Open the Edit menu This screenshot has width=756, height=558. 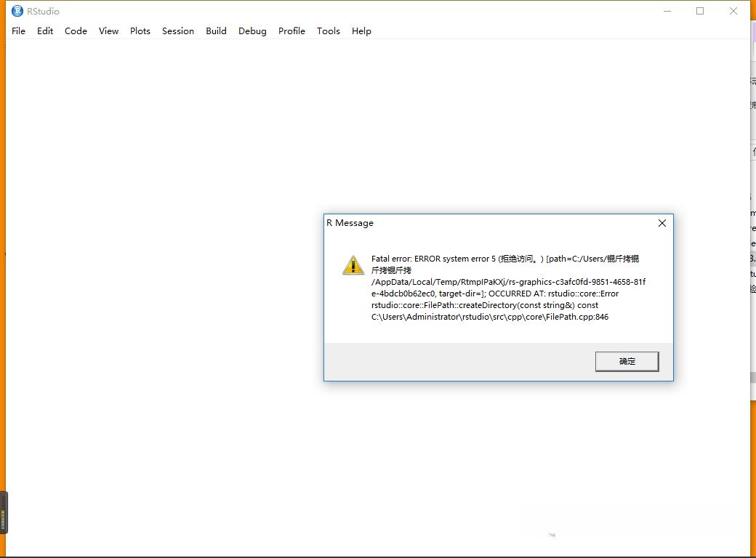click(x=45, y=31)
